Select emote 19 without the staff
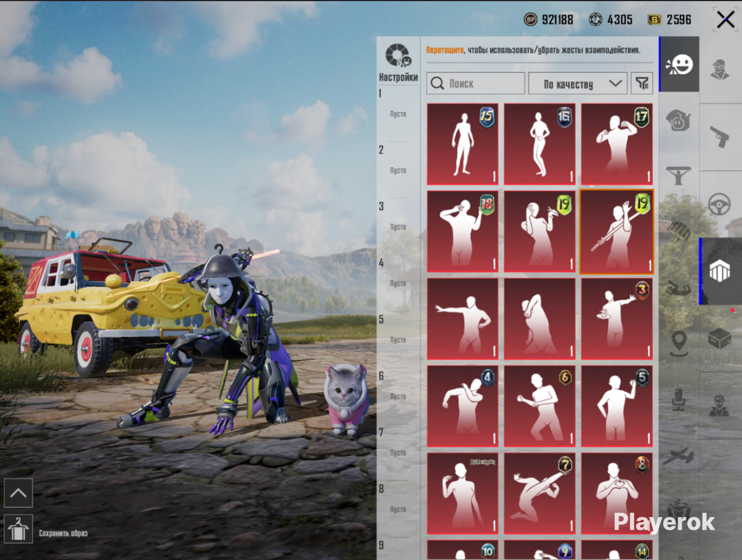This screenshot has height=560, width=742. click(x=540, y=231)
